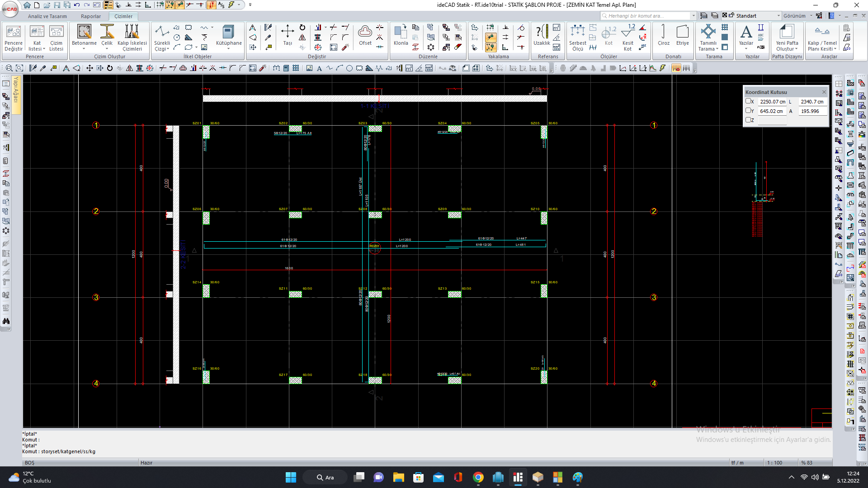Select the Uzaklık distance tool

pos(542,35)
